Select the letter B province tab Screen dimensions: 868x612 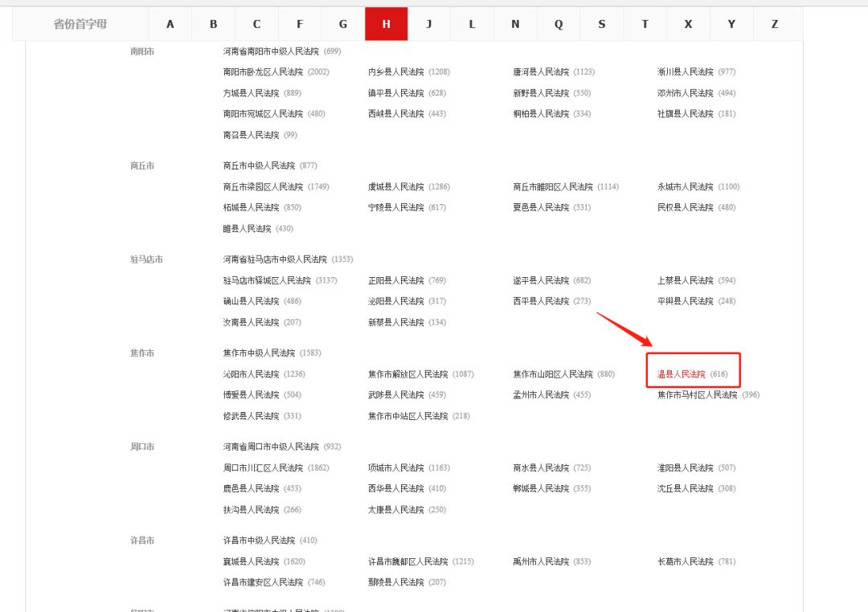tap(213, 24)
